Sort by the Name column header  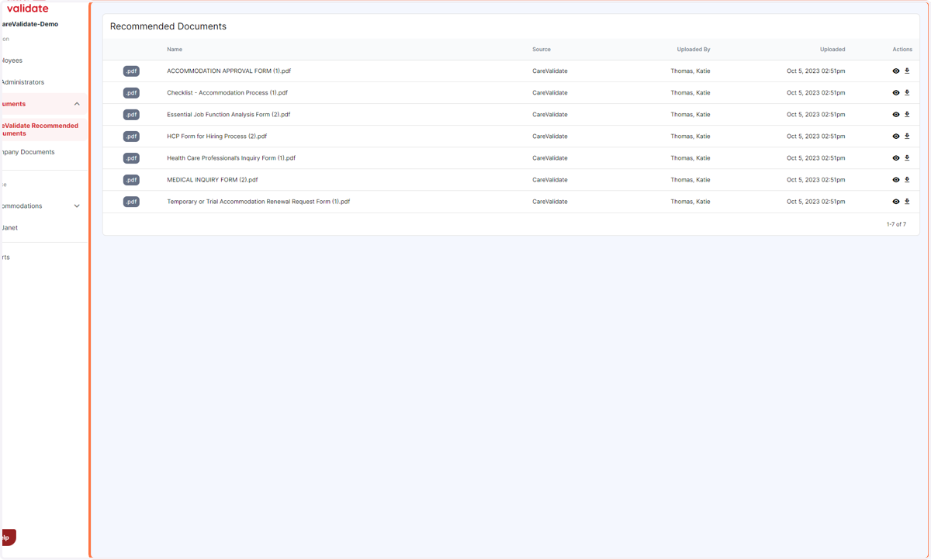pyautogui.click(x=175, y=50)
